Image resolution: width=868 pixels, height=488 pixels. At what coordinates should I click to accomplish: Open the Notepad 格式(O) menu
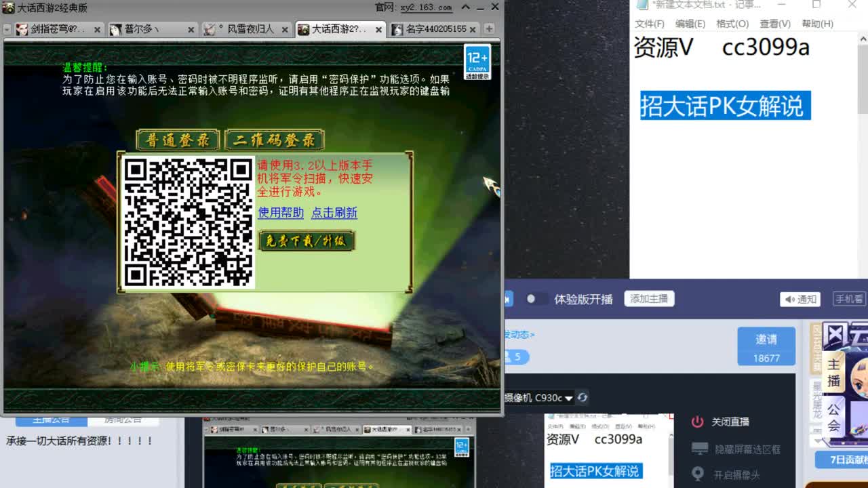pyautogui.click(x=732, y=24)
